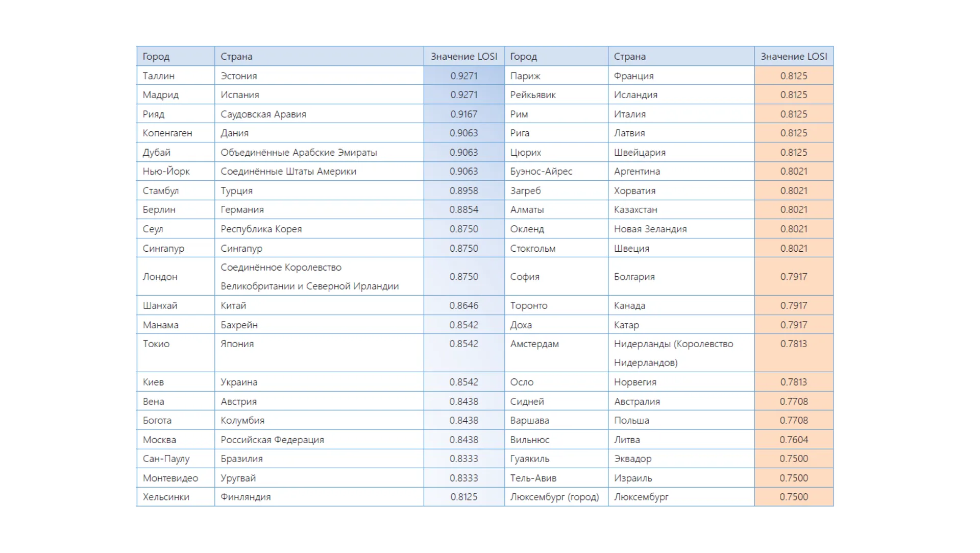Select the Лондон city cell
The width and height of the screenshot is (980, 553).
176,276
